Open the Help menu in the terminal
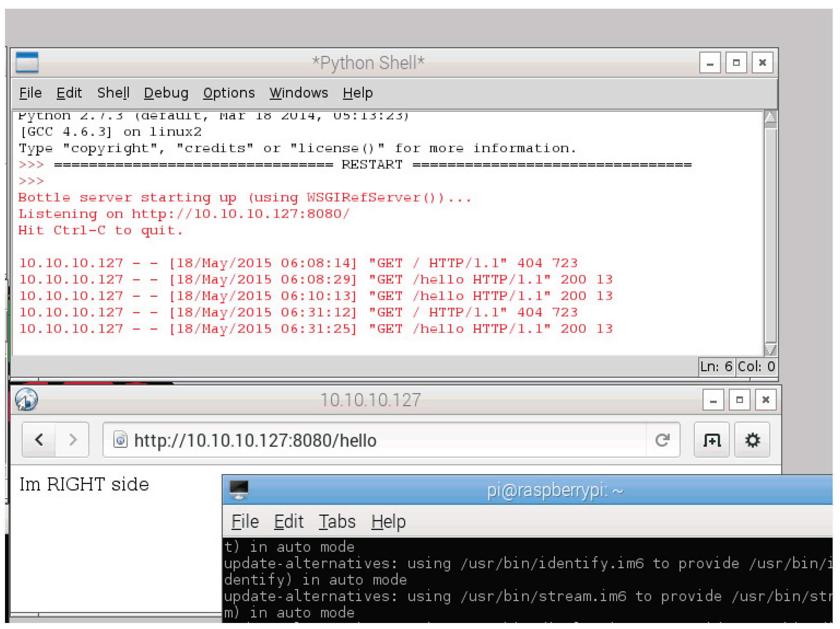This screenshot has width=840, height=629. (389, 521)
